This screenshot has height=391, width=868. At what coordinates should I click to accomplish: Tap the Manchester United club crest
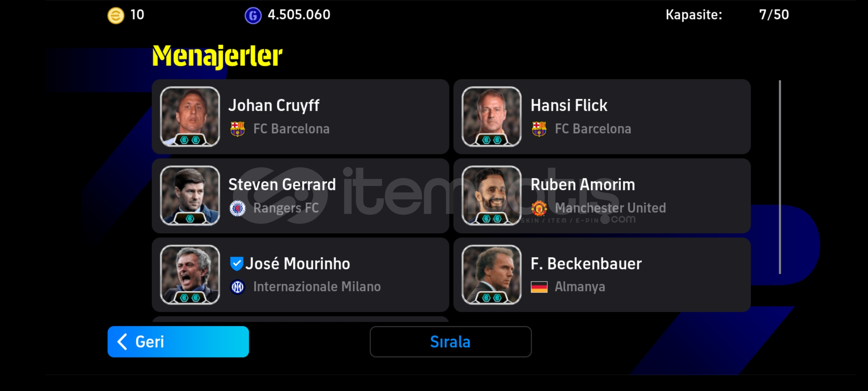539,208
